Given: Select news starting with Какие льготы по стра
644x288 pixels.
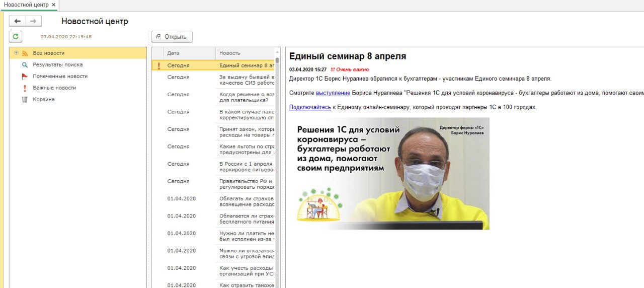Looking at the screenshot, I should pos(213,150).
